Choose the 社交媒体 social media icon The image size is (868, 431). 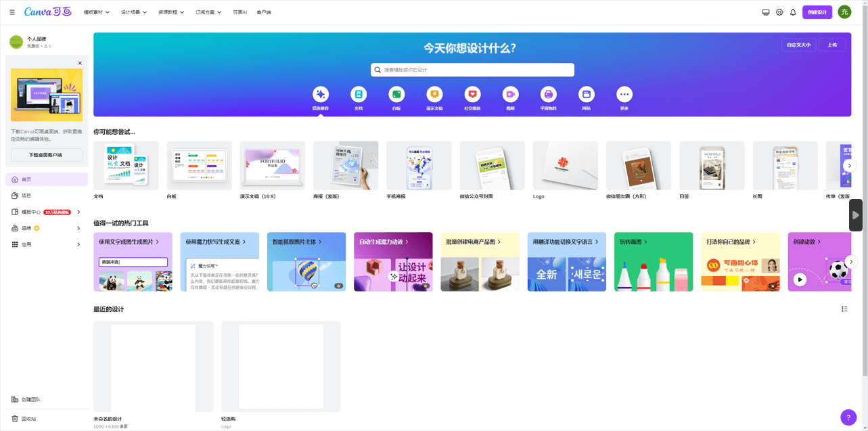(x=472, y=95)
